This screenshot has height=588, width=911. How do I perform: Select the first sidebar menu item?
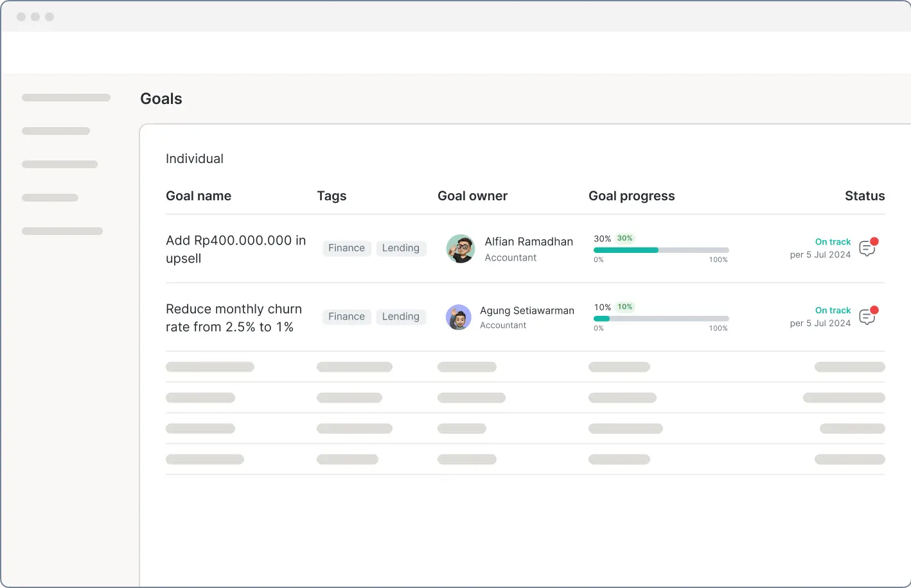tap(66, 98)
